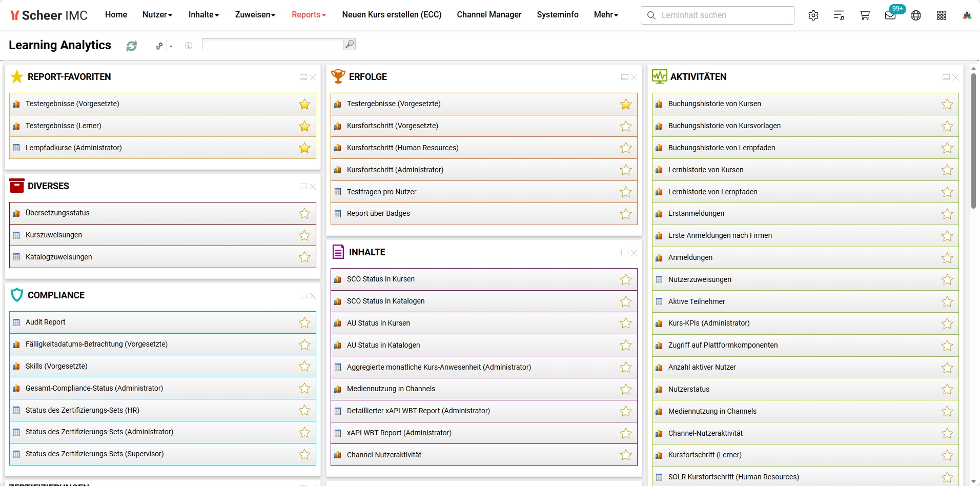980x486 pixels.
Task: Favorite the Übersetzungsstatus report
Action: click(304, 213)
